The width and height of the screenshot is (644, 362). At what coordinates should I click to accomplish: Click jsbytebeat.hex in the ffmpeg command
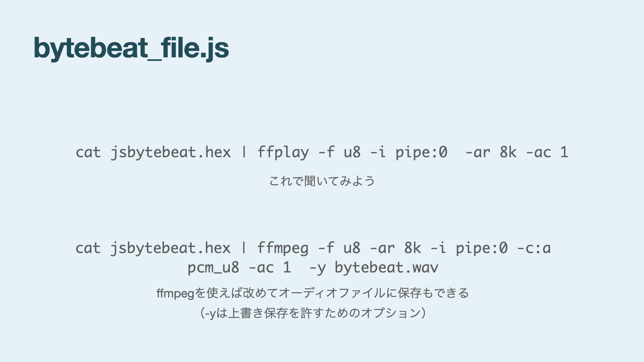[x=171, y=248]
